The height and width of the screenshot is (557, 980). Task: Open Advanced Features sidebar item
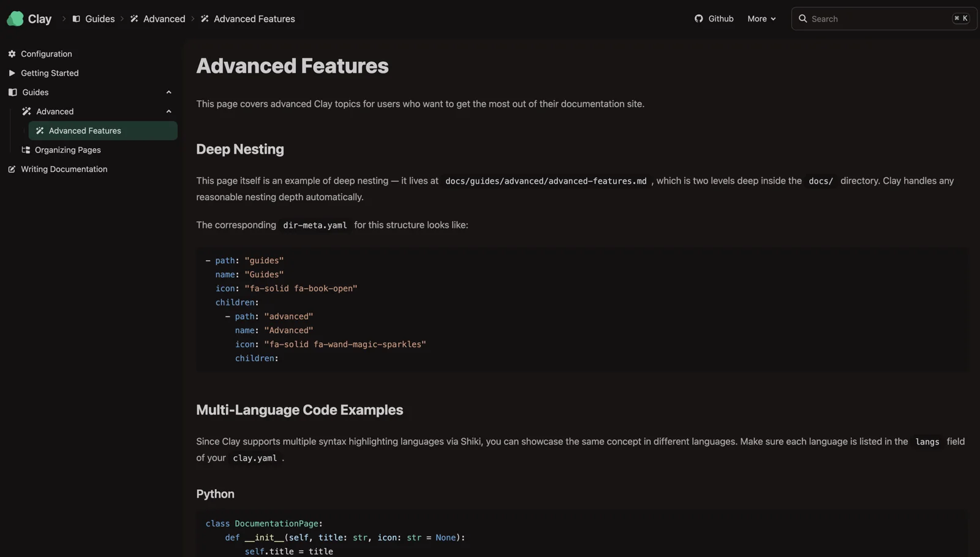[x=103, y=130]
